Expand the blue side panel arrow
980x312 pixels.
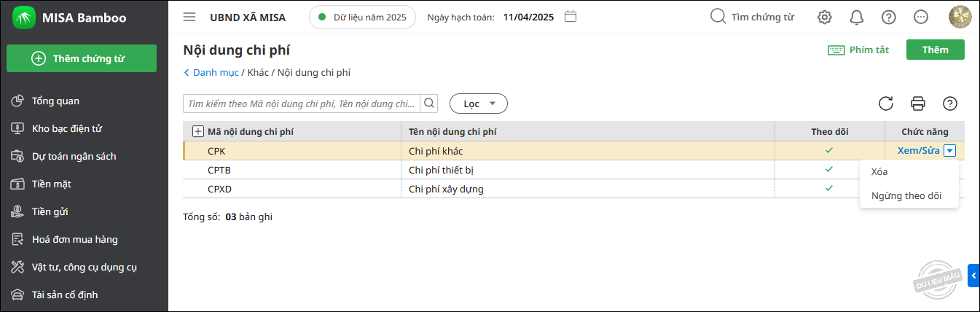tap(974, 275)
